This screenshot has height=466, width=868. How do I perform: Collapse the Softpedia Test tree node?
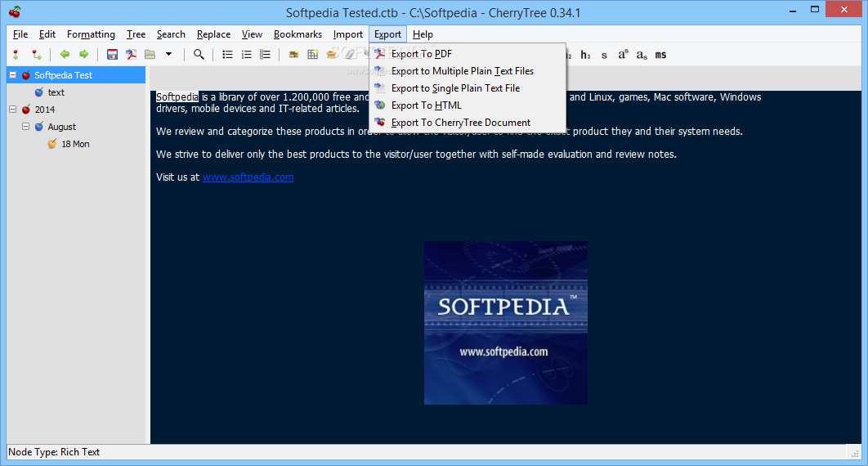tap(13, 74)
